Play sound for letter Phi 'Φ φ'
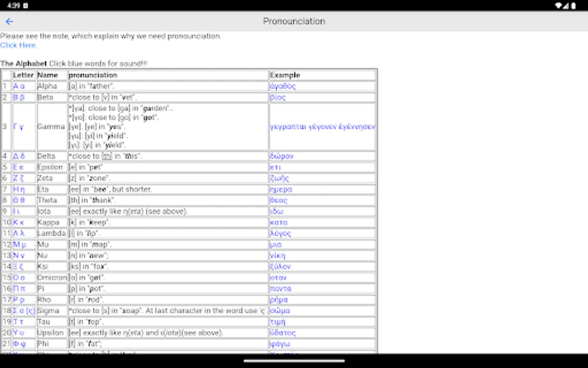The height and width of the screenshot is (368, 588). 19,344
